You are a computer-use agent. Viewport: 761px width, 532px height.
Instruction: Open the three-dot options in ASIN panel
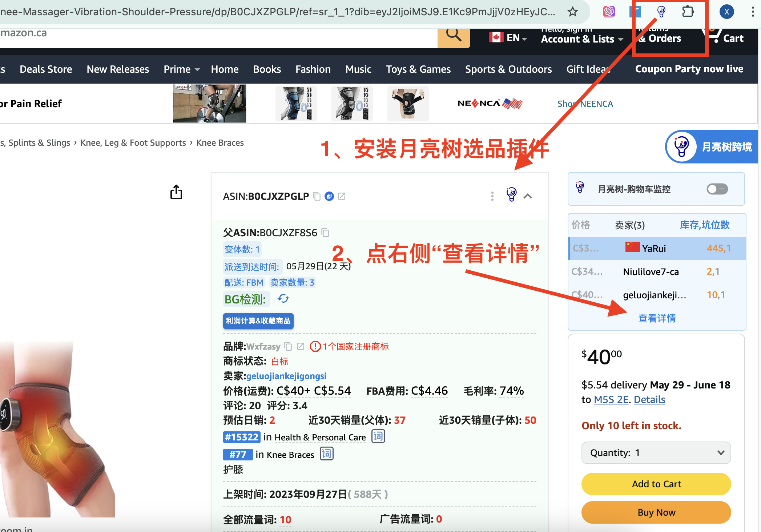click(492, 196)
